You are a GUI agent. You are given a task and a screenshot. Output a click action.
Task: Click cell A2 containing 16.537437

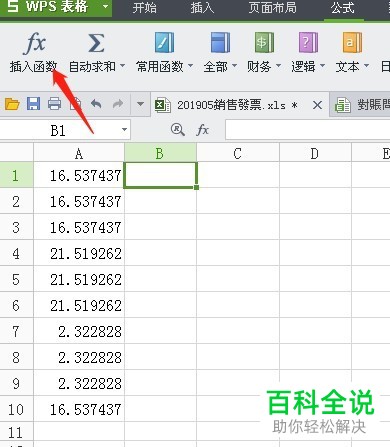point(79,201)
